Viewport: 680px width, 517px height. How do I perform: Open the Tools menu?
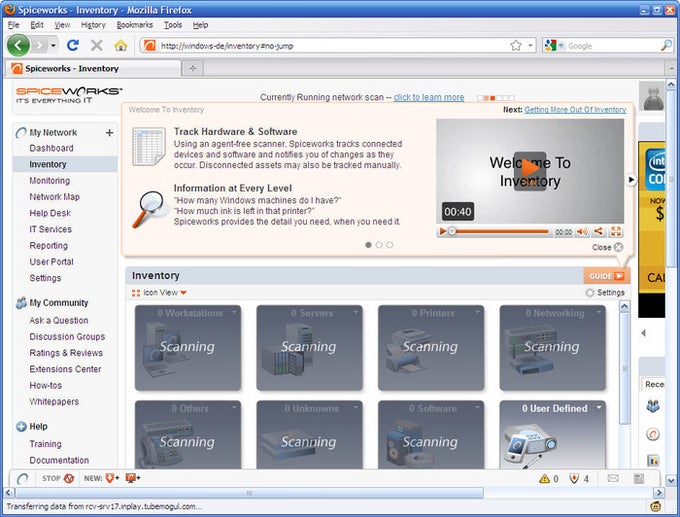(x=173, y=25)
